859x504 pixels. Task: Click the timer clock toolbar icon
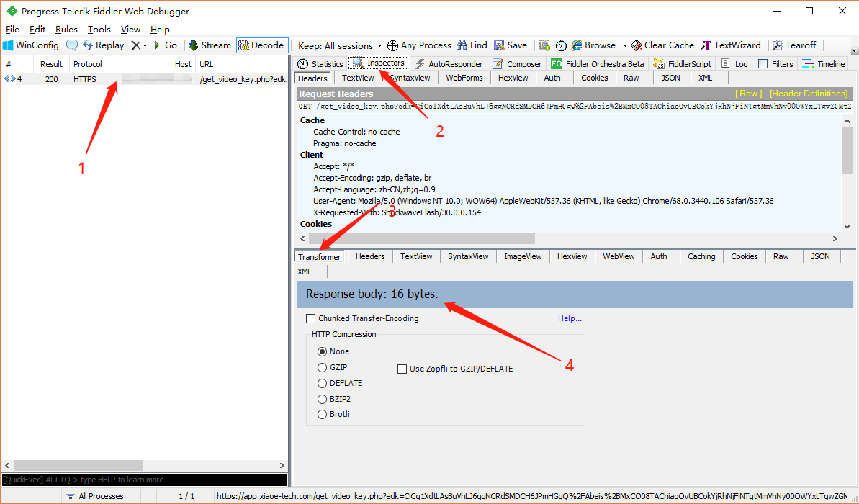coord(561,45)
